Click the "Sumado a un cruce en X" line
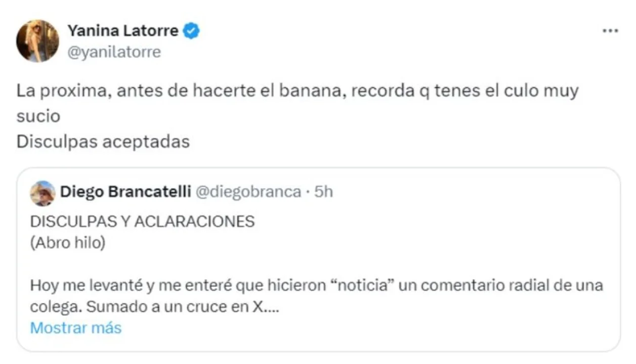Image resolution: width=636 pixels, height=364 pixels. click(x=155, y=307)
